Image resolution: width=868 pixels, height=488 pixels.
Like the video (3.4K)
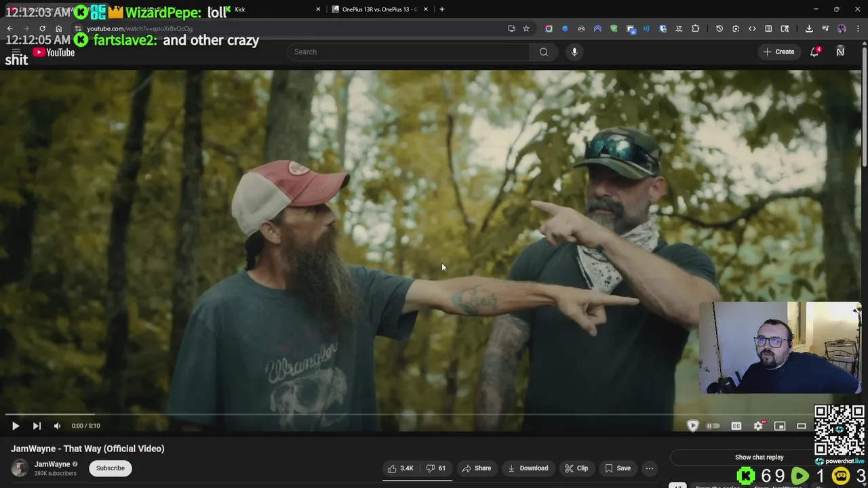pyautogui.click(x=400, y=468)
